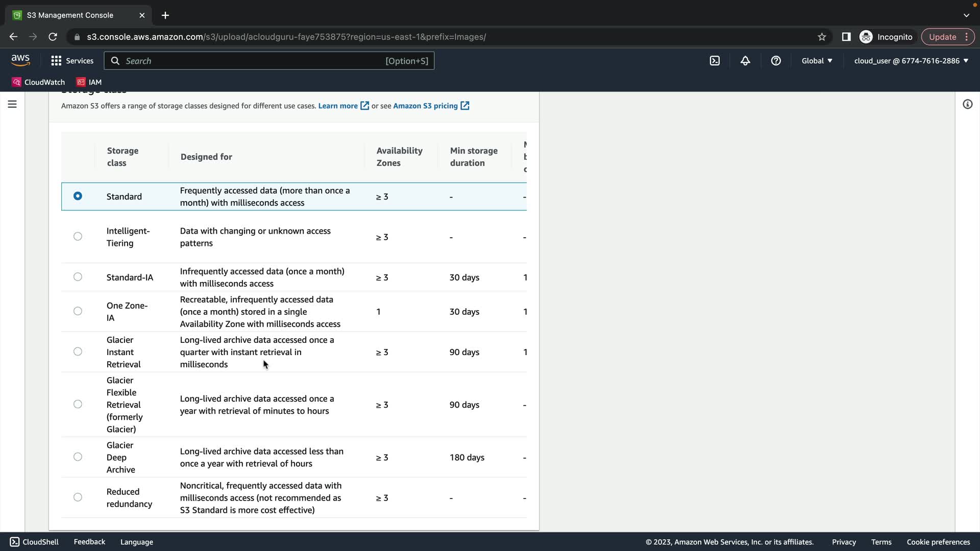
Task: Open the Services grid menu
Action: [72, 61]
